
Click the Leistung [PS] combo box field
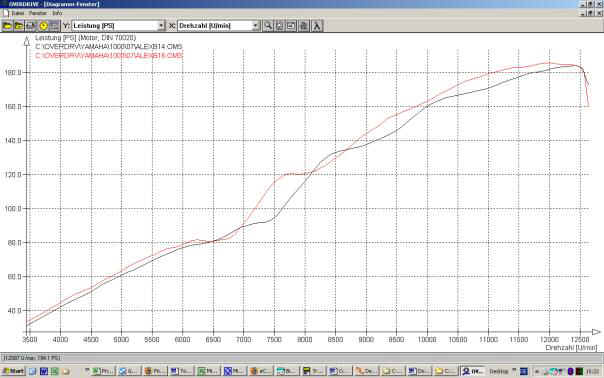[x=118, y=26]
